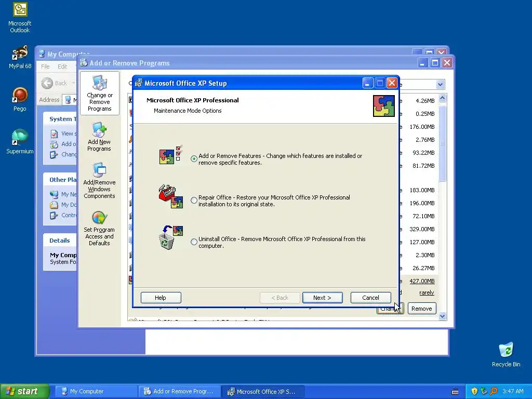Click the security shield tray icon
The height and width of the screenshot is (399, 532).
click(474, 391)
